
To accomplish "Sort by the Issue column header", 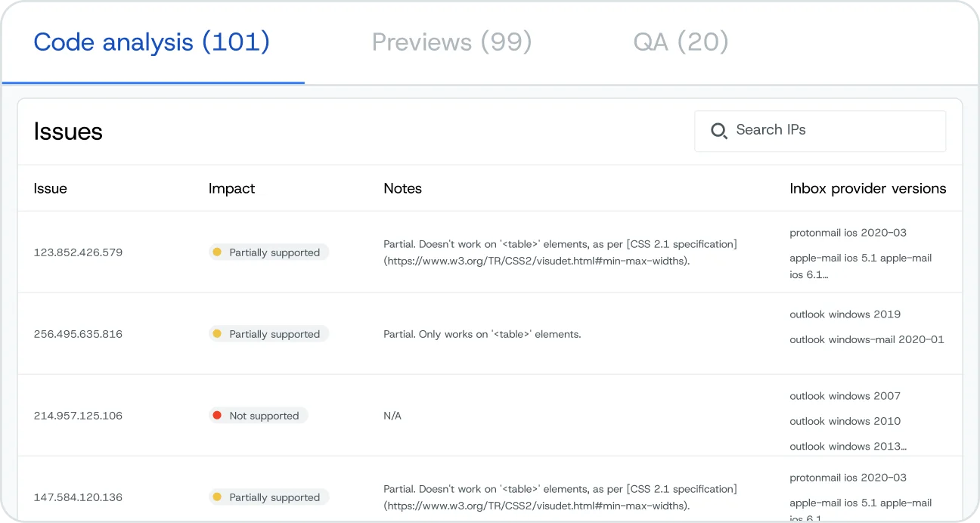I will pyautogui.click(x=51, y=188).
